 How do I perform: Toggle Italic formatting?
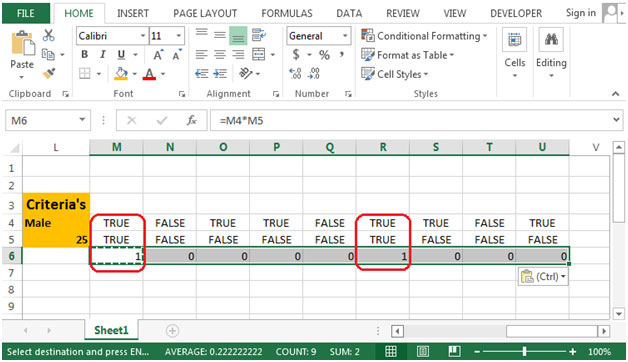[103, 54]
